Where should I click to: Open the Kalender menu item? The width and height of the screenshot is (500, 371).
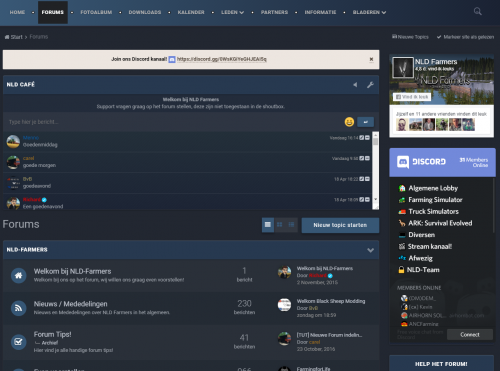click(191, 12)
